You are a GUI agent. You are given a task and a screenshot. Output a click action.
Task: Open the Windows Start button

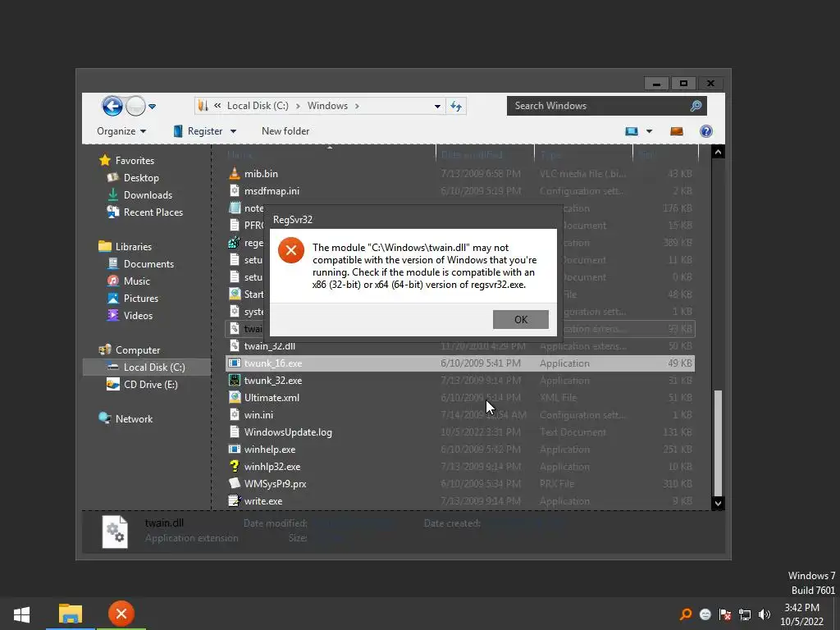coord(21,614)
